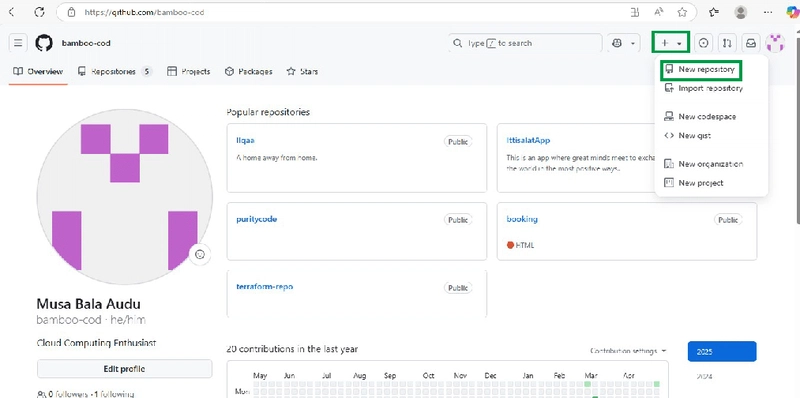This screenshot has height=398, width=800.
Task: Click the set status smiley icon
Action: pyautogui.click(x=200, y=254)
